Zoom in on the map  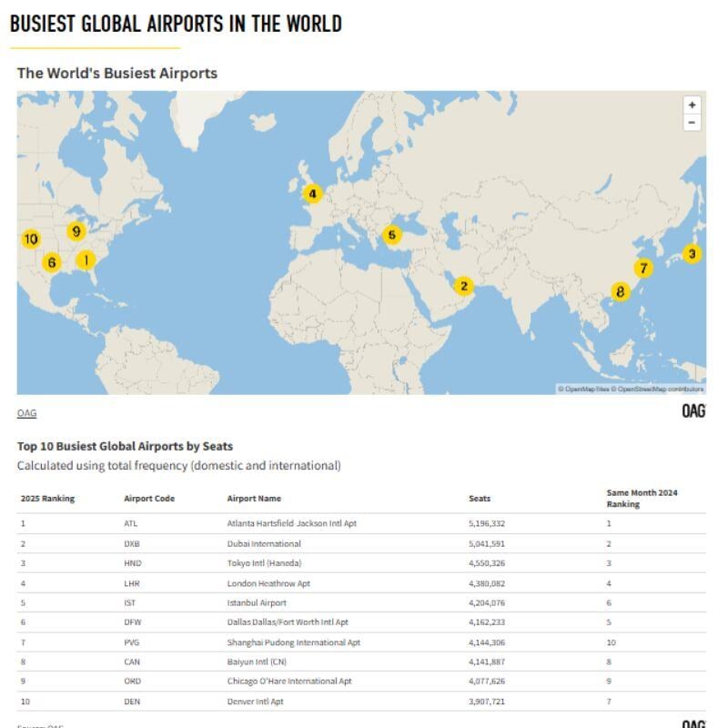692,106
